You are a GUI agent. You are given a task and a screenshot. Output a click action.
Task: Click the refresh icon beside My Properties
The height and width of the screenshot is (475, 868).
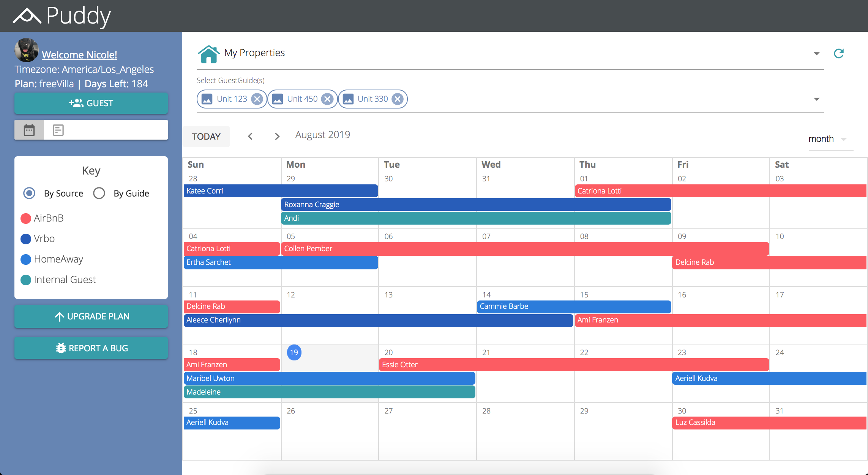coord(838,53)
